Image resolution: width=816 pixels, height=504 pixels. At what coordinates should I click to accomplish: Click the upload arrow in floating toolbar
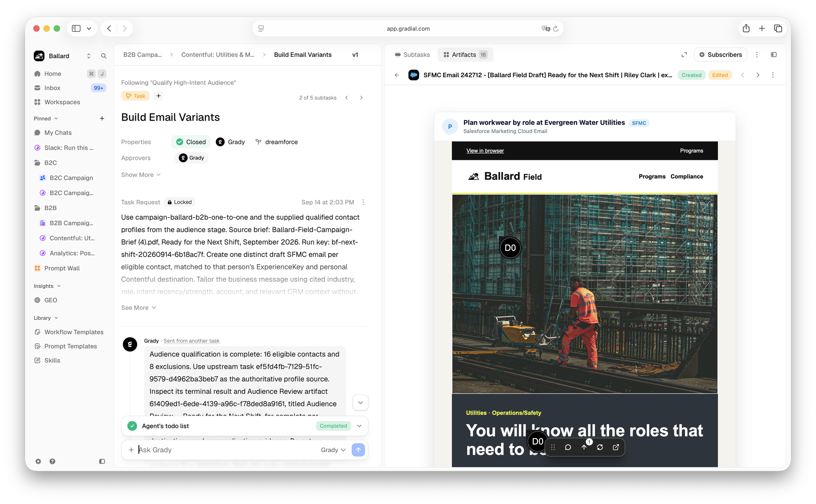tap(584, 447)
